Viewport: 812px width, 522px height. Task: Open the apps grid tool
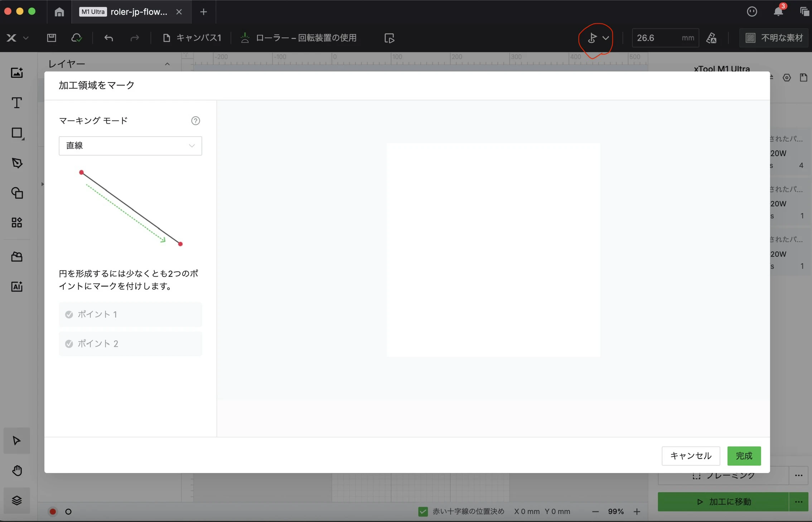(x=17, y=223)
